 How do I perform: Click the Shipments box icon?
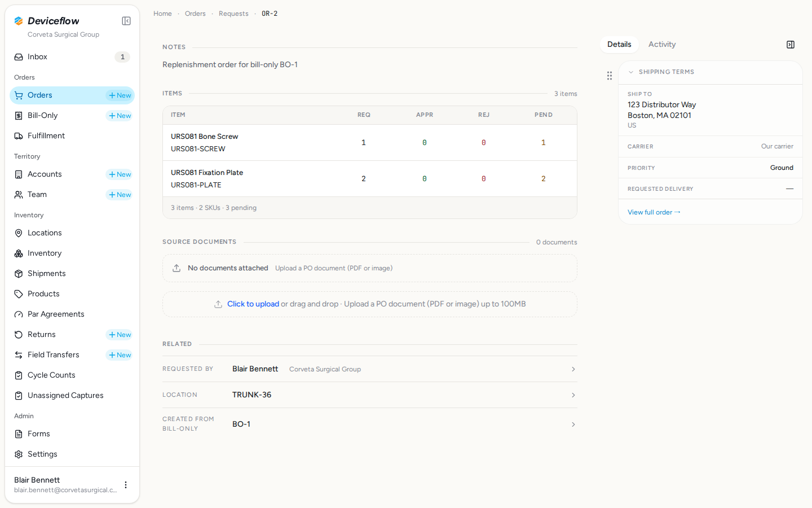[19, 274]
